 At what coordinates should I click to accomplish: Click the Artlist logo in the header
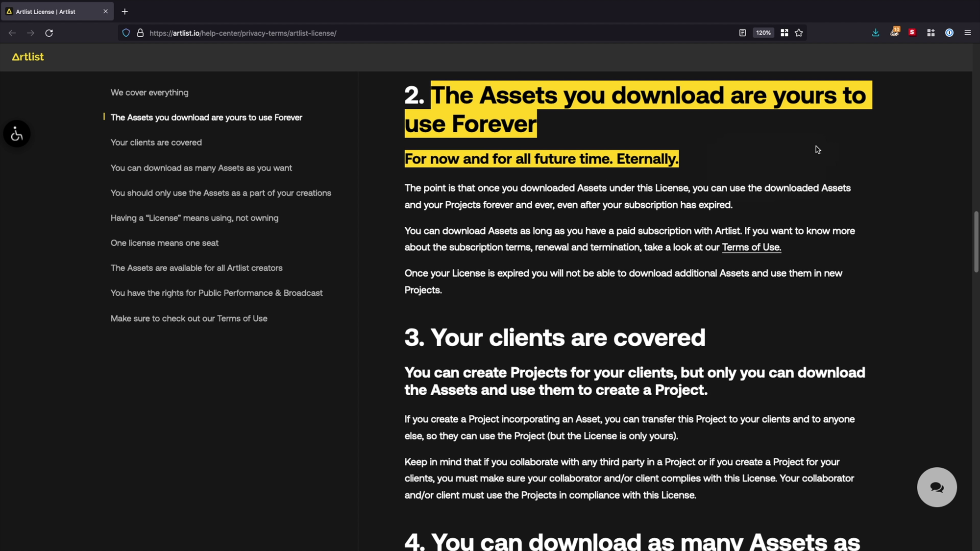[28, 57]
